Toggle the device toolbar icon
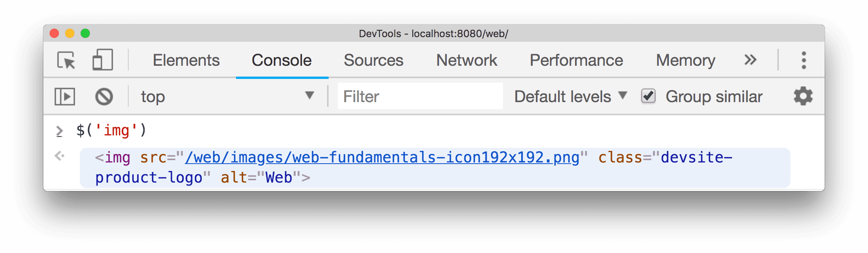This screenshot has height=253, width=868. [103, 60]
